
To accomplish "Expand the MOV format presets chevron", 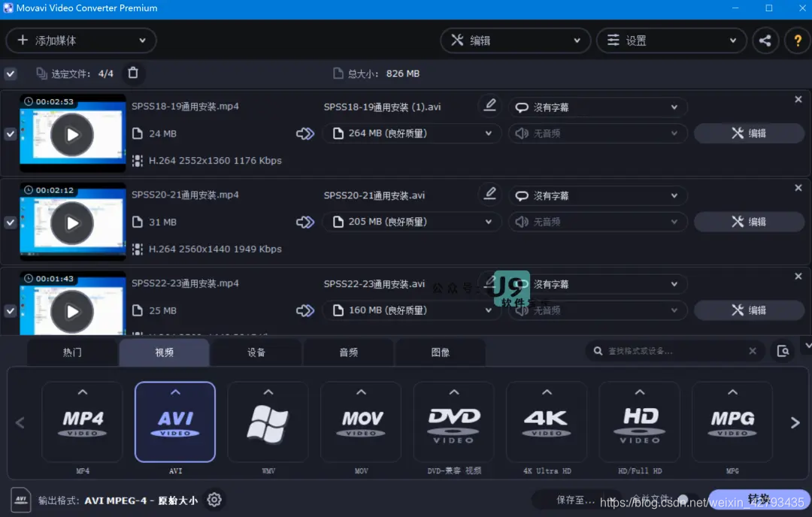I will click(361, 392).
